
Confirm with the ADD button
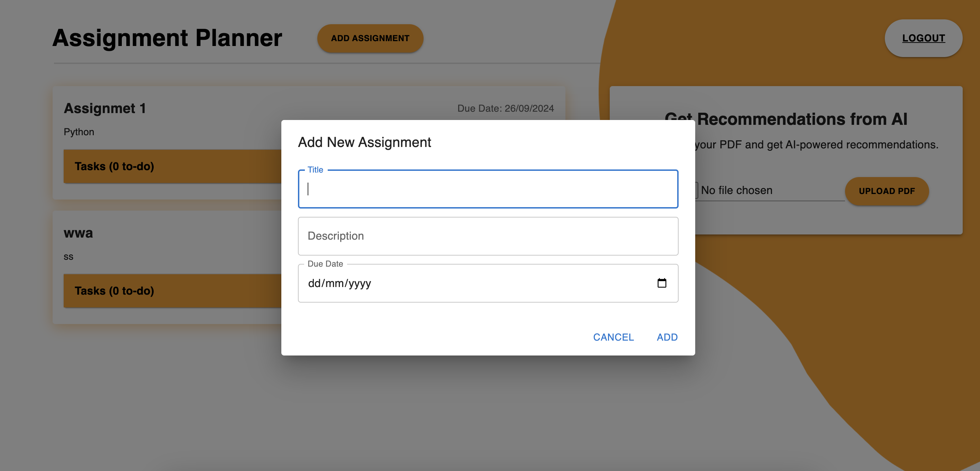tap(666, 337)
